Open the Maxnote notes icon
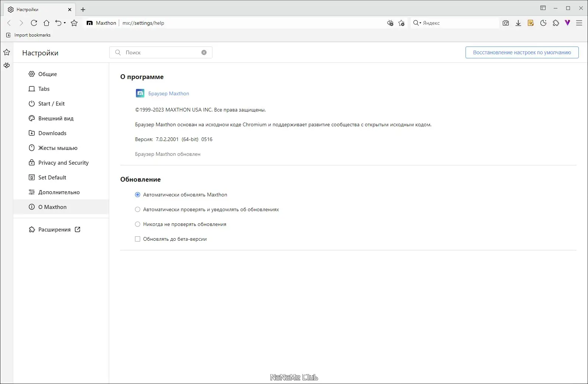The height and width of the screenshot is (384, 588). click(x=531, y=23)
